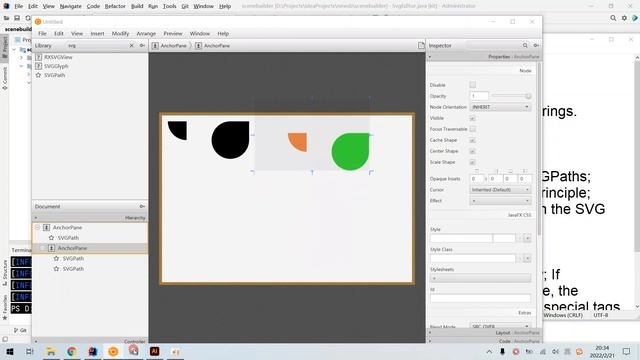Viewport: 640px width, 360px height.
Task: Collapse the nested AnchorPane in Hierarchy
Action: 42,248
